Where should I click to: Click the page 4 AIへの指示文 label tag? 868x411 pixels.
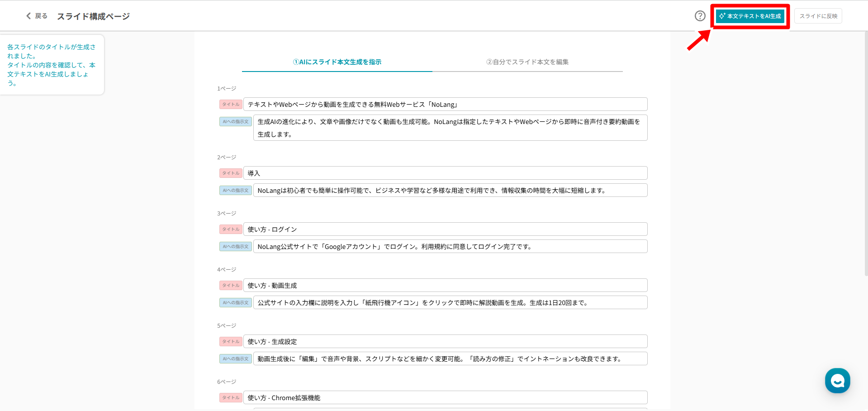tap(236, 302)
